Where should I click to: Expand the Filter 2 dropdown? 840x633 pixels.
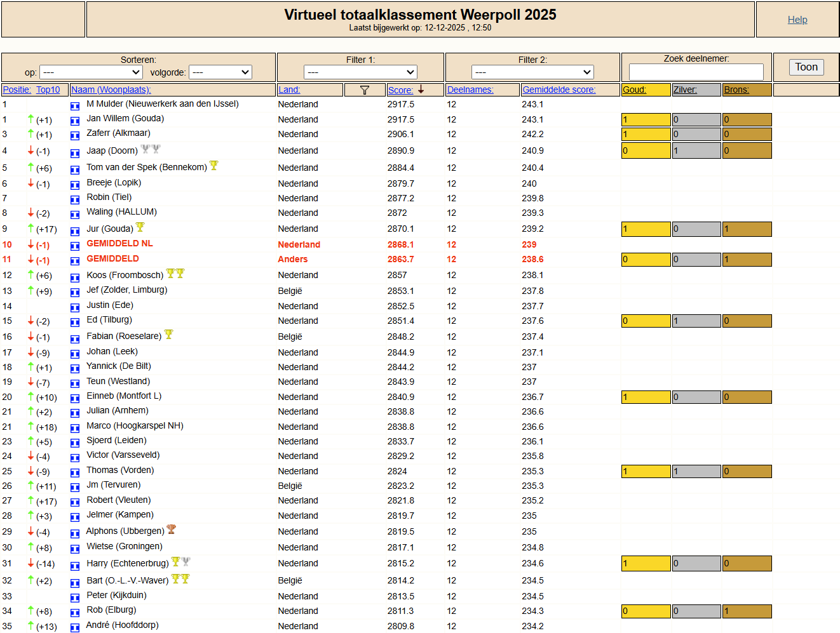532,72
